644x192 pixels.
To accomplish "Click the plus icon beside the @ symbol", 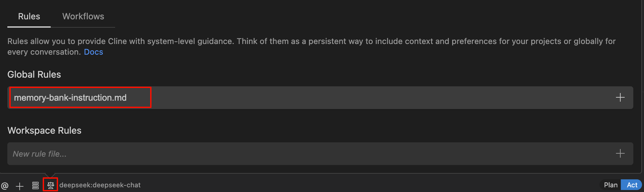I will coord(20,186).
